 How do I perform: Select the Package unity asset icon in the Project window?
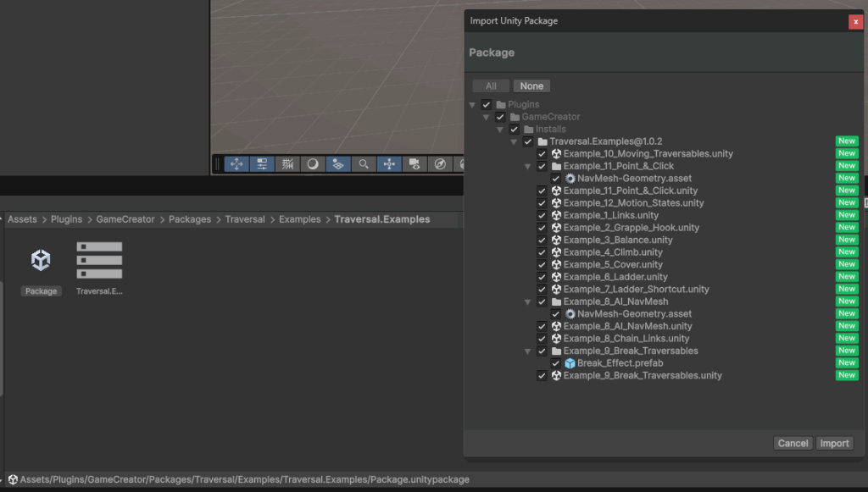[41, 260]
